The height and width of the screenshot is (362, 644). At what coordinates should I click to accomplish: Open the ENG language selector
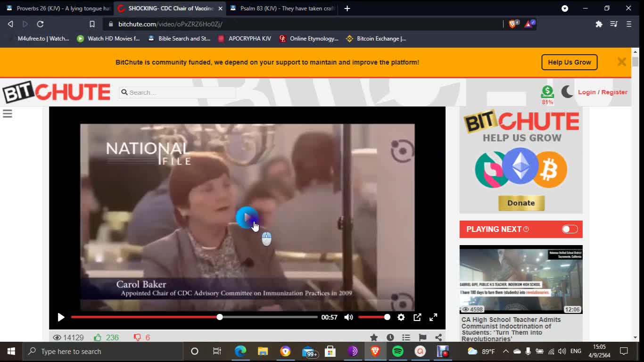576,351
